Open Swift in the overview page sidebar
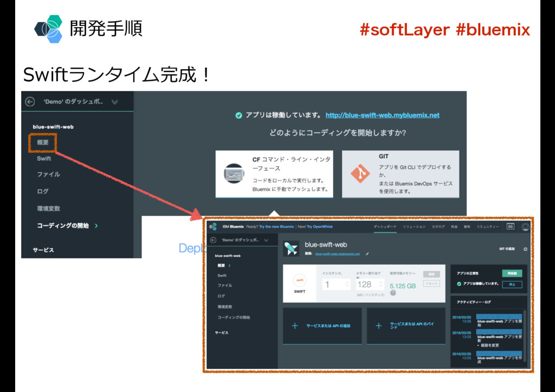This screenshot has height=392, width=555. (222, 276)
